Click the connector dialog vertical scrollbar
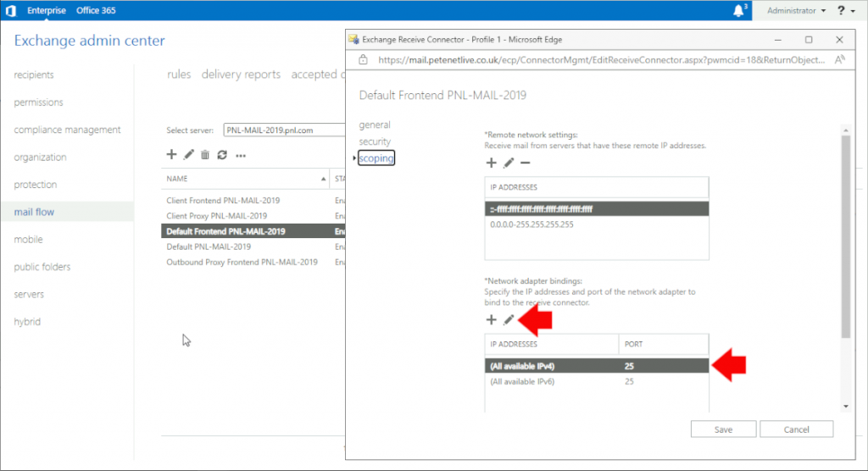Screen dimensions: 868x471 (x=845, y=237)
